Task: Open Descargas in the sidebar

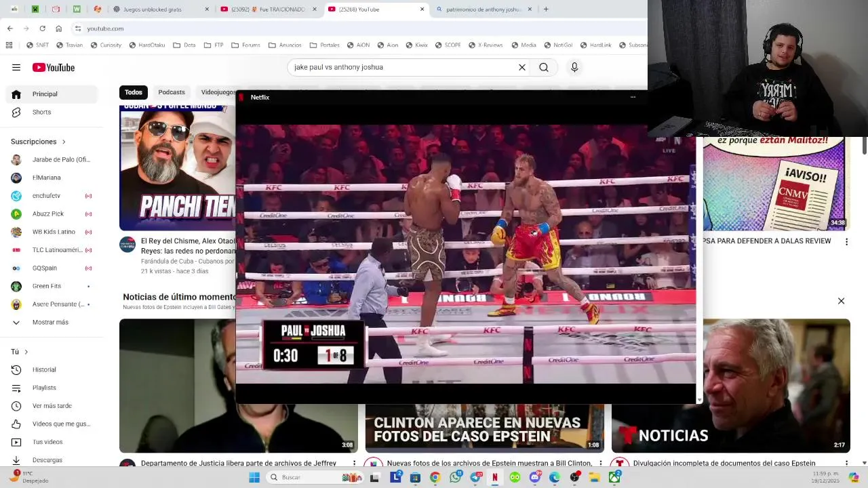Action: [52, 460]
